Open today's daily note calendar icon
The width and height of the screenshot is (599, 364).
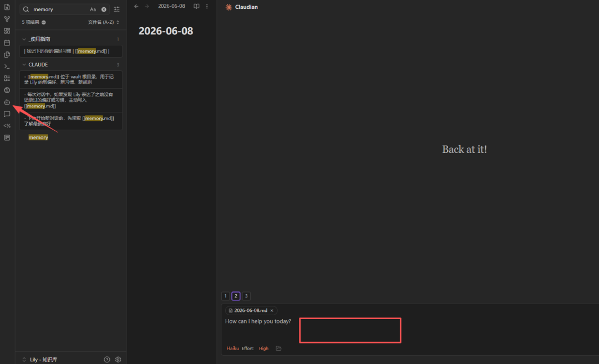click(x=7, y=43)
